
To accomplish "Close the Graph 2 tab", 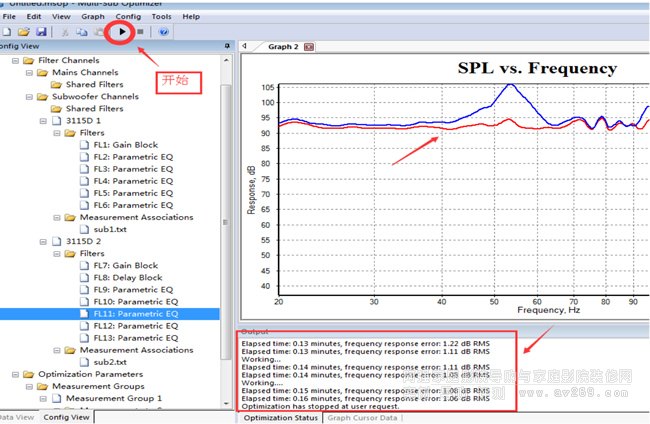I will click(x=309, y=46).
